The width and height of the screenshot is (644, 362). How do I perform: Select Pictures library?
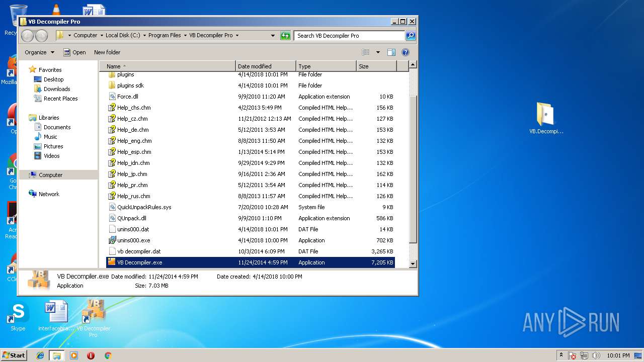48,146
